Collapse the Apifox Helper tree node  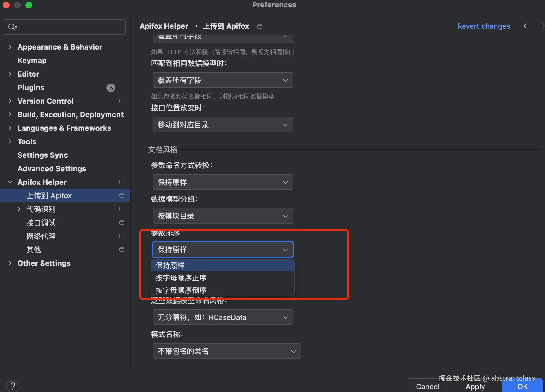pos(10,182)
